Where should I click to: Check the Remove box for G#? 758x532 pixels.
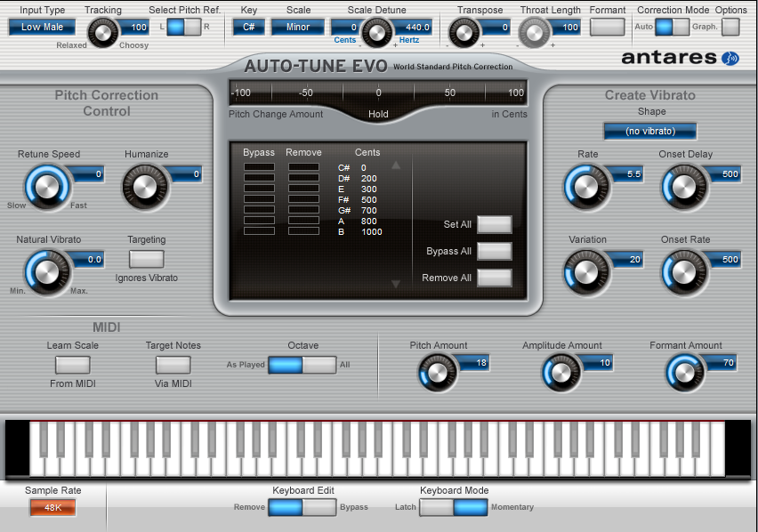[303, 210]
